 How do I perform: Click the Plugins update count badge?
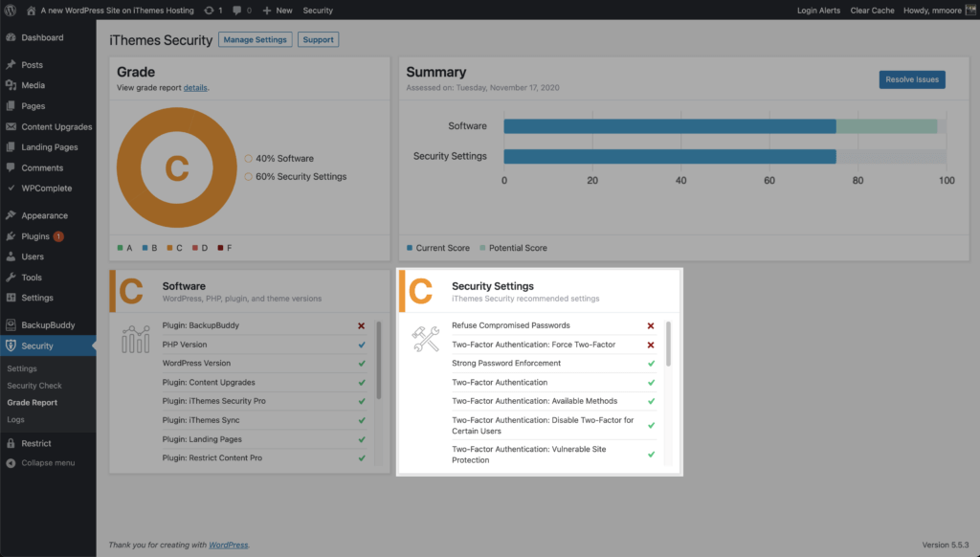coord(58,236)
